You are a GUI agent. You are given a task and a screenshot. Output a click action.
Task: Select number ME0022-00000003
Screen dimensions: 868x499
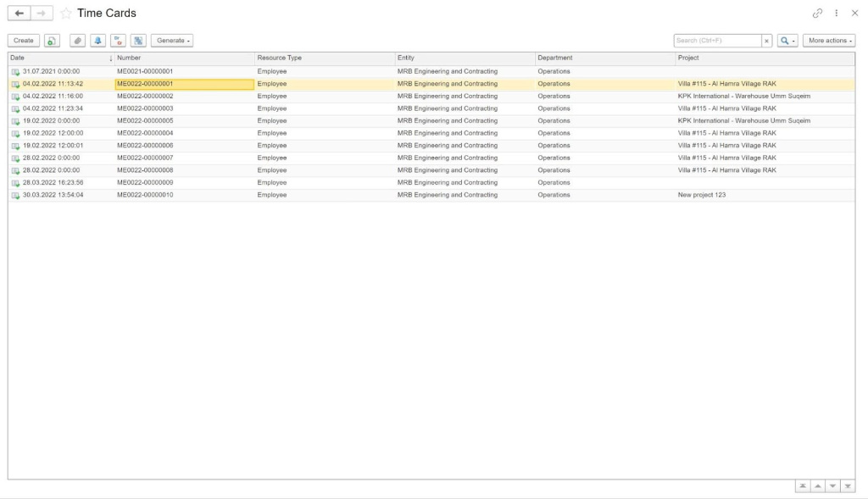point(145,108)
